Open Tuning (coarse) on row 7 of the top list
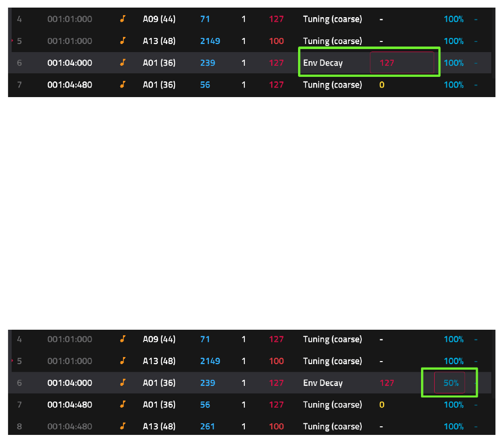This screenshot has height=443, width=504. (332, 85)
